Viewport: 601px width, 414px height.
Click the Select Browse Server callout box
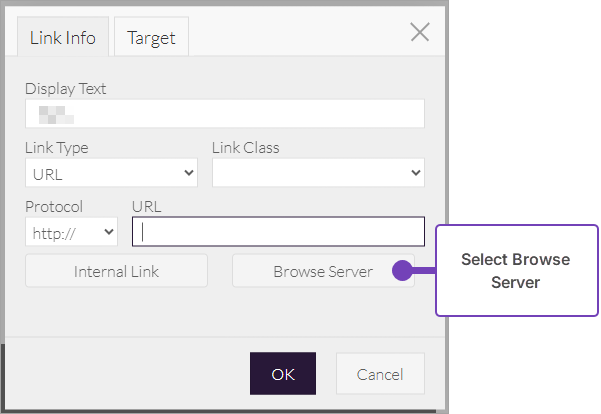(x=515, y=271)
